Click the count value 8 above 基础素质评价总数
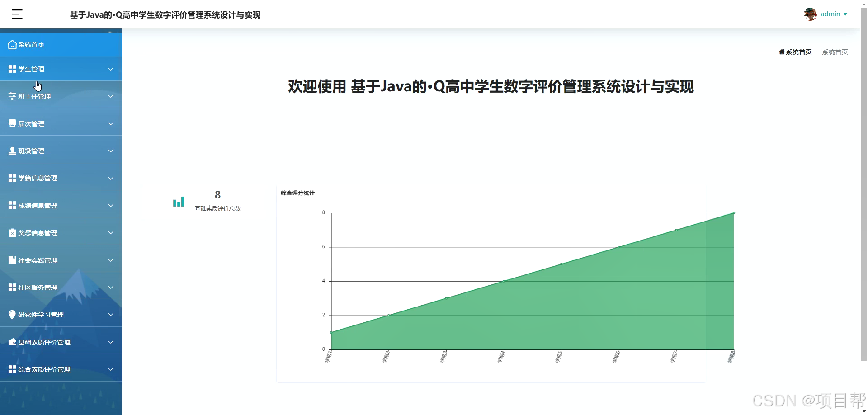This screenshot has width=868, height=415. coord(217,195)
